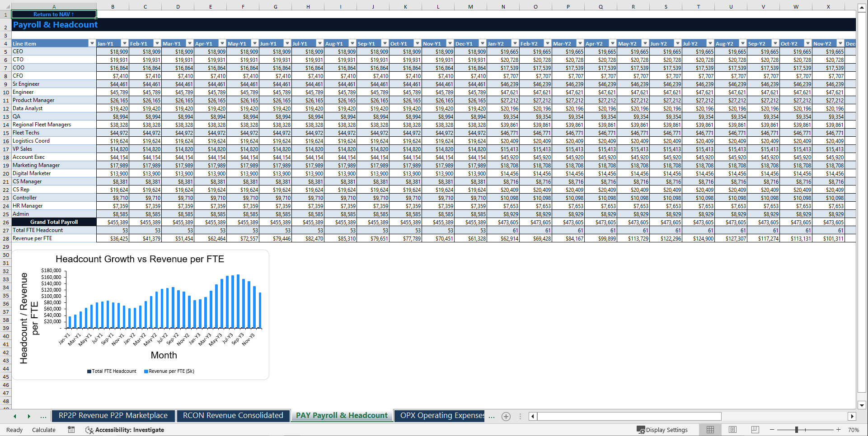Open the Jan-Y2 column filter dropdown
This screenshot has height=436, width=868.
(x=515, y=43)
